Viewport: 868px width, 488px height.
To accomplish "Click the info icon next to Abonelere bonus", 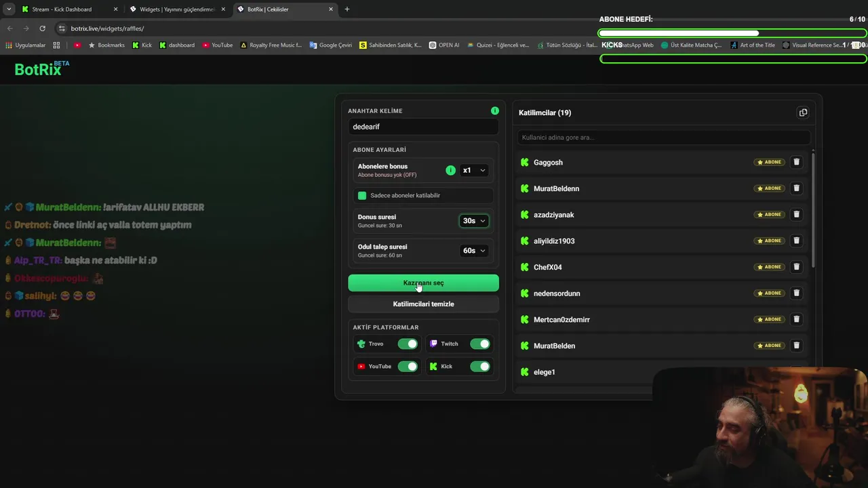I will 450,170.
